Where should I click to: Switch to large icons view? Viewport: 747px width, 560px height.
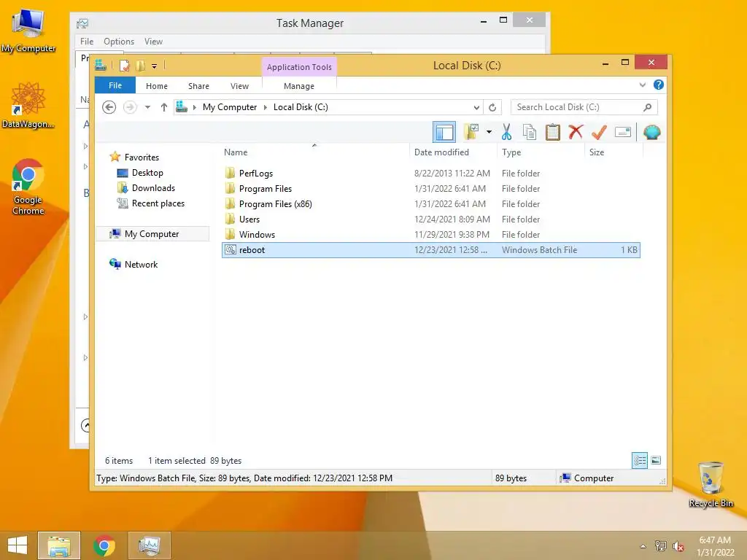(x=656, y=461)
